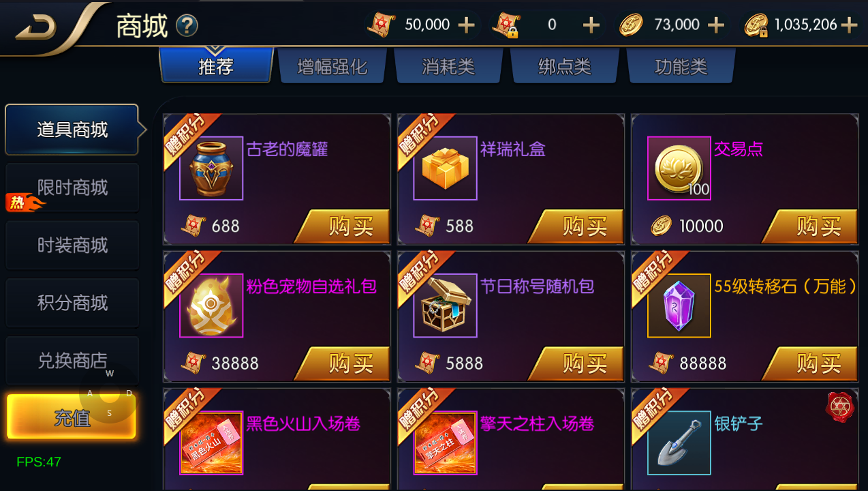Open the shop help question mark
Viewport: 868px width, 491px height.
tap(187, 26)
